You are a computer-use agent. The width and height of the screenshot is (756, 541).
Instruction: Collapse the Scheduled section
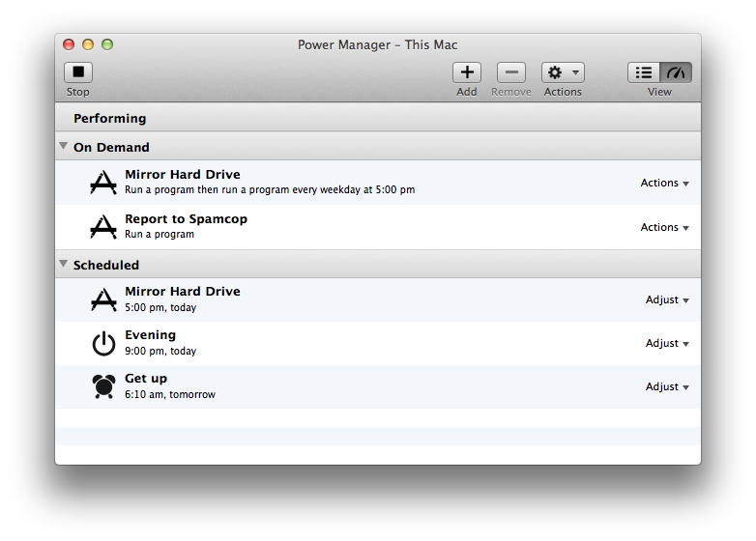pos(63,264)
